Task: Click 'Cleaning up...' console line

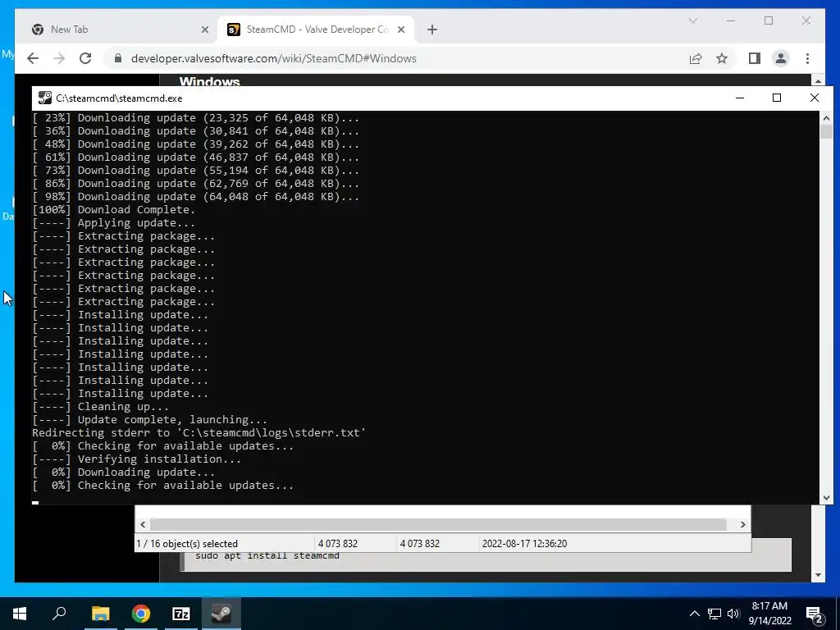Action: (100, 407)
